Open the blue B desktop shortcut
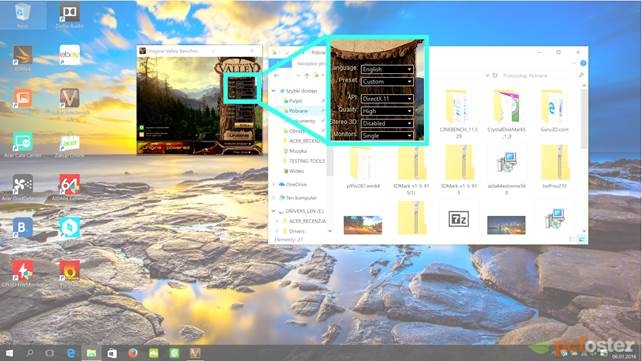Image resolution: width=642 pixels, height=361 pixels. pos(23,228)
